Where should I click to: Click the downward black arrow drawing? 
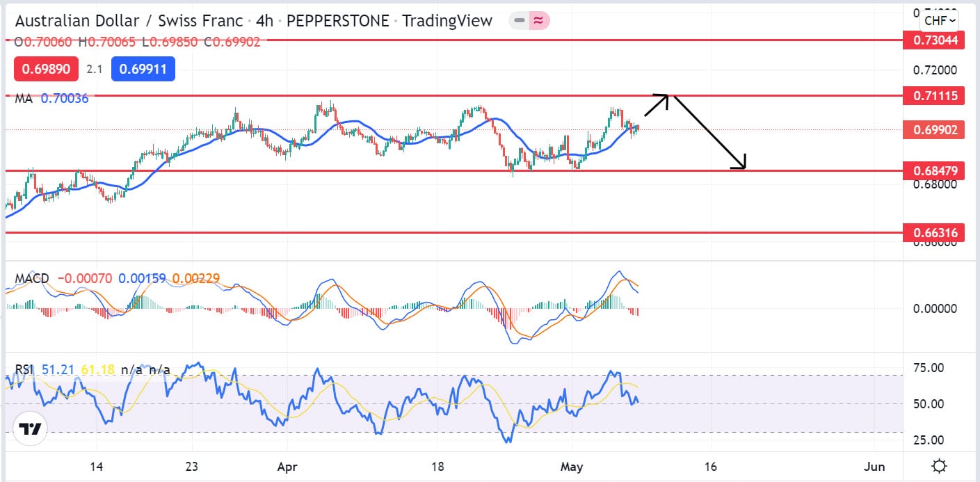point(711,133)
